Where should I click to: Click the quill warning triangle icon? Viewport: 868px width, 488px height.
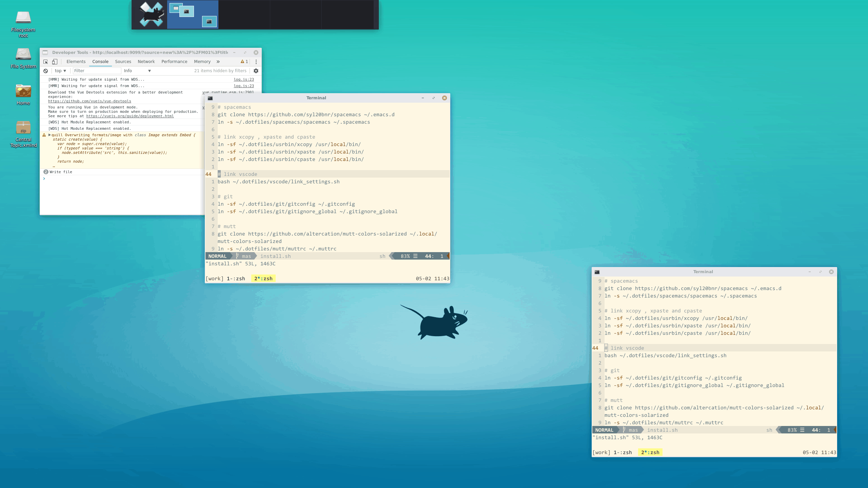tap(44, 135)
